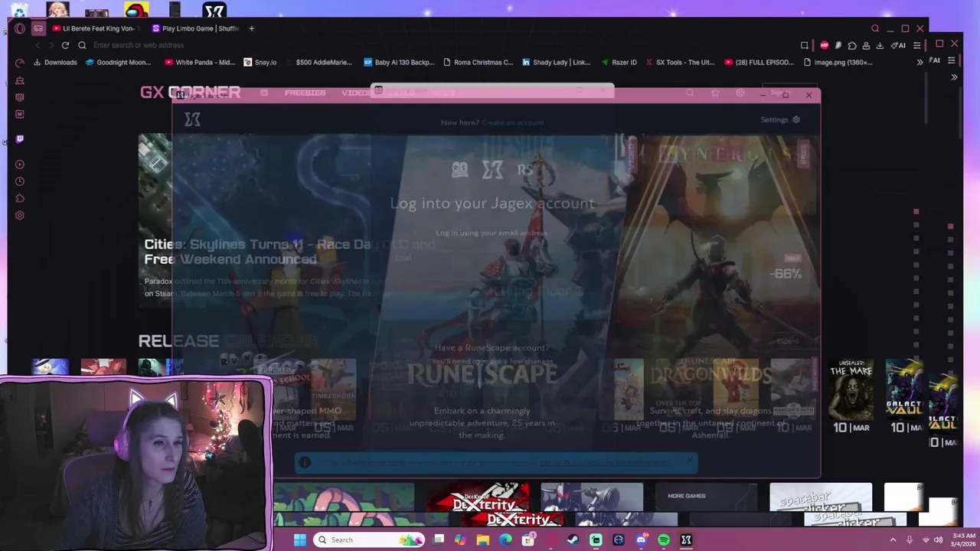Viewport: 980px width, 551px height.
Task: Go forward with the browser forward arrow
Action: (x=51, y=45)
